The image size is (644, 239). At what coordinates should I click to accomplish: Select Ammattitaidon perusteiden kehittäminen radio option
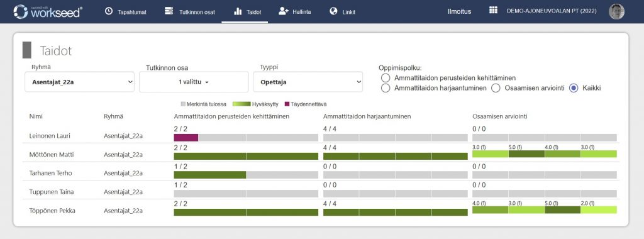tap(385, 77)
